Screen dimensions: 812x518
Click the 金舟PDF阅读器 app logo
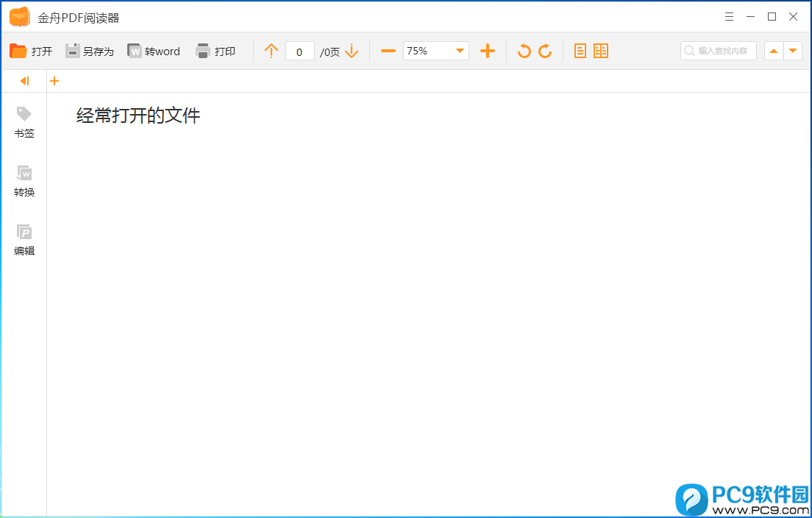pos(20,17)
